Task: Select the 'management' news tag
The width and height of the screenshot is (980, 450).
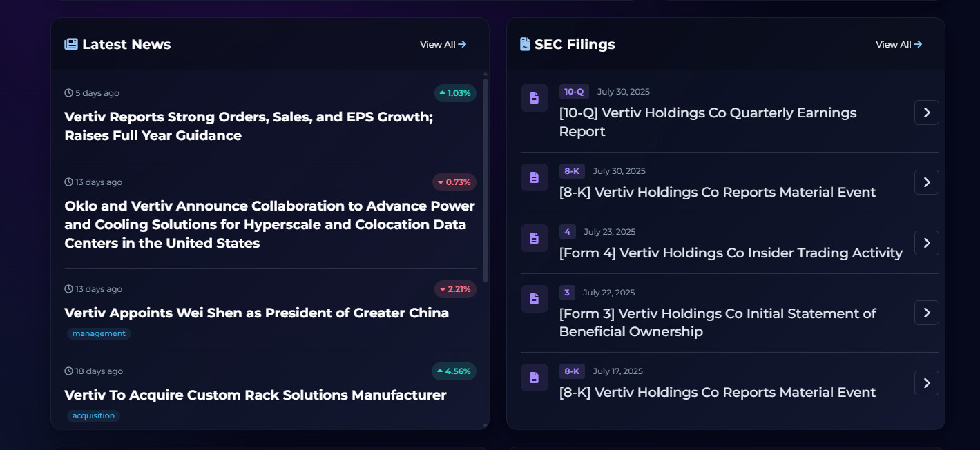Action: pos(99,334)
